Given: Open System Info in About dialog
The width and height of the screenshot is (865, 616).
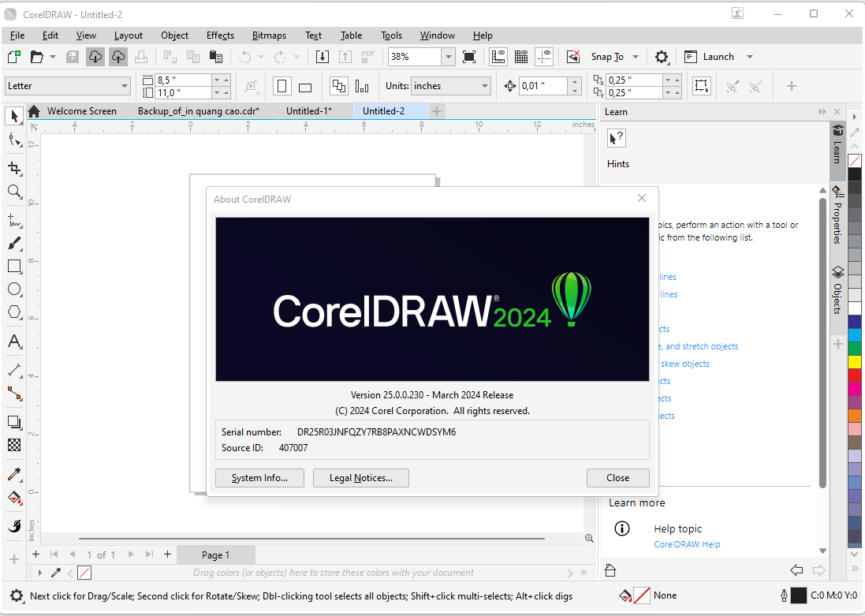Looking at the screenshot, I should click(x=260, y=478).
